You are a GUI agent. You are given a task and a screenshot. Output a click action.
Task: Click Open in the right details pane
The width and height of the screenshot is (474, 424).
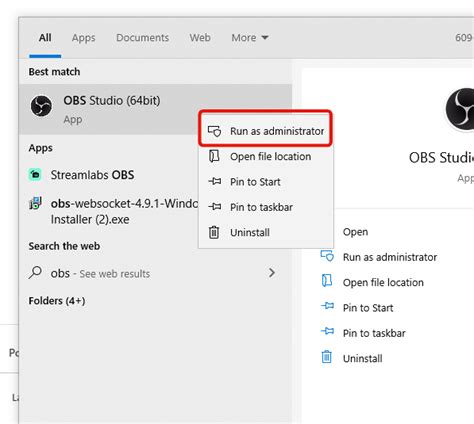point(355,232)
